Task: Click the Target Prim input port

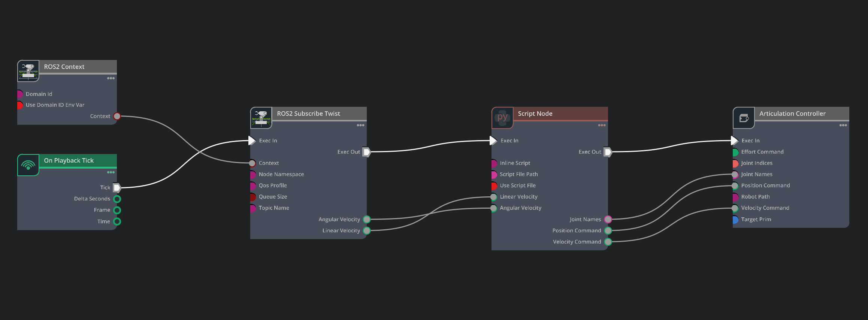Action: [x=735, y=219]
